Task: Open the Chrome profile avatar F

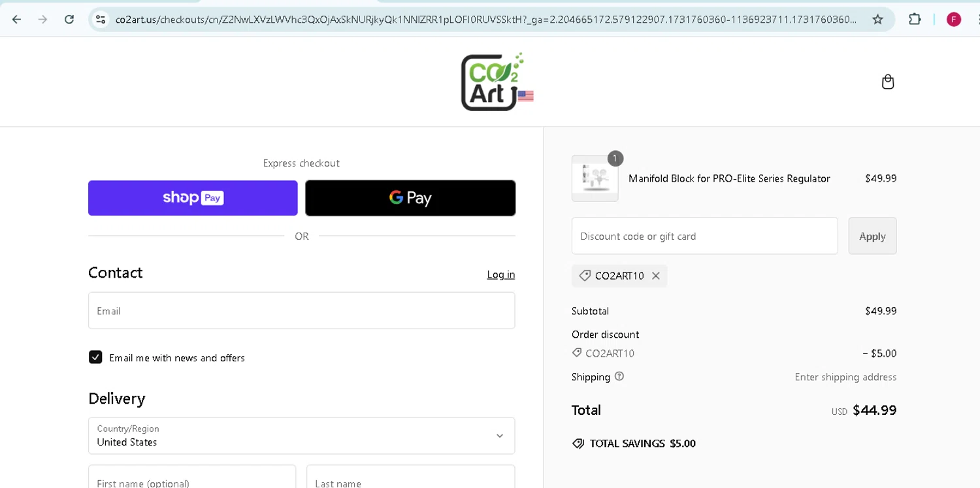Action: tap(954, 20)
